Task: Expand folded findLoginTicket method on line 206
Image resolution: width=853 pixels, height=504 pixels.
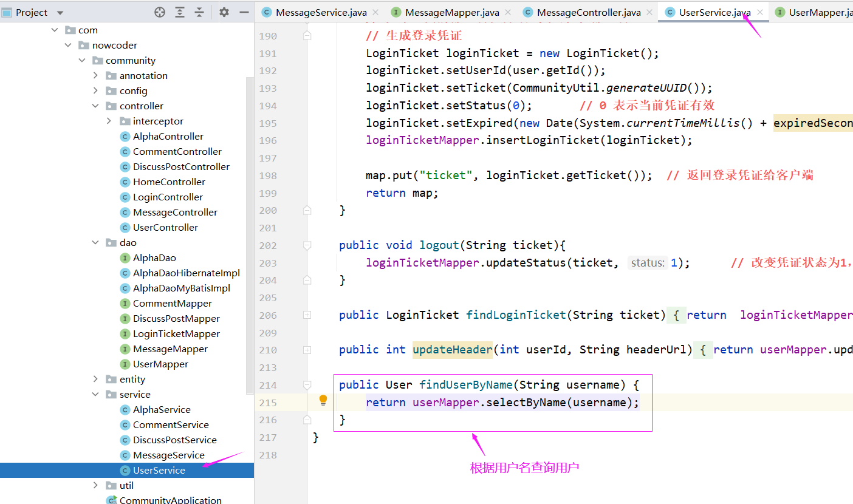Action: [307, 315]
